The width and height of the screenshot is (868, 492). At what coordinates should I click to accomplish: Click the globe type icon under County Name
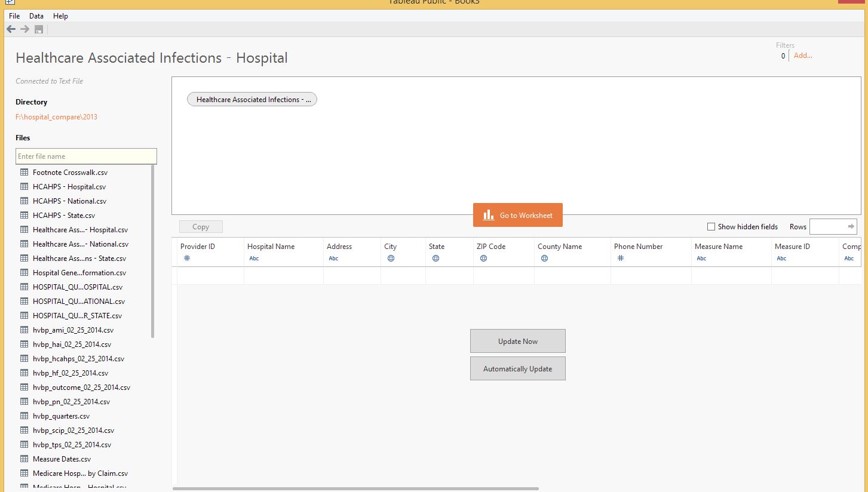coord(544,259)
